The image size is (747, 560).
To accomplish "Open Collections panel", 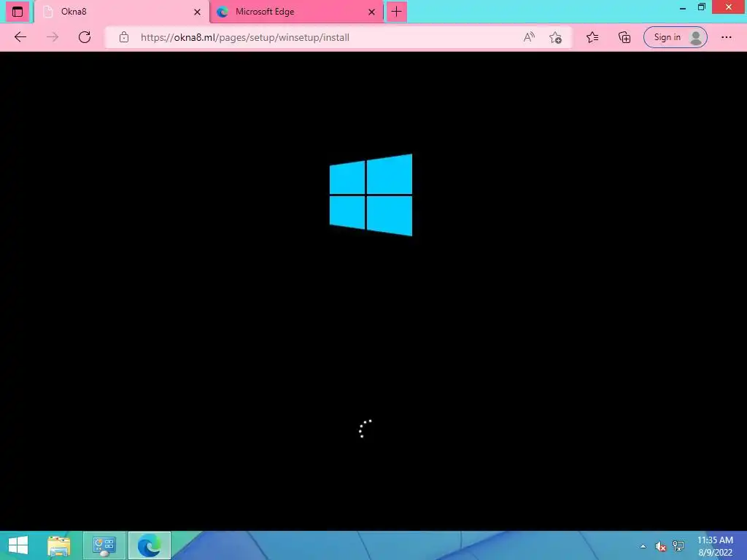I will [624, 37].
